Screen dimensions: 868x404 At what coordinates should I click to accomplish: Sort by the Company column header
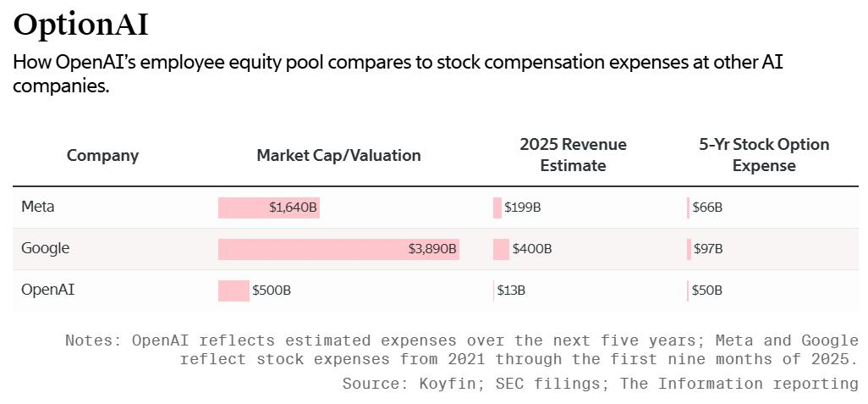[x=102, y=155]
